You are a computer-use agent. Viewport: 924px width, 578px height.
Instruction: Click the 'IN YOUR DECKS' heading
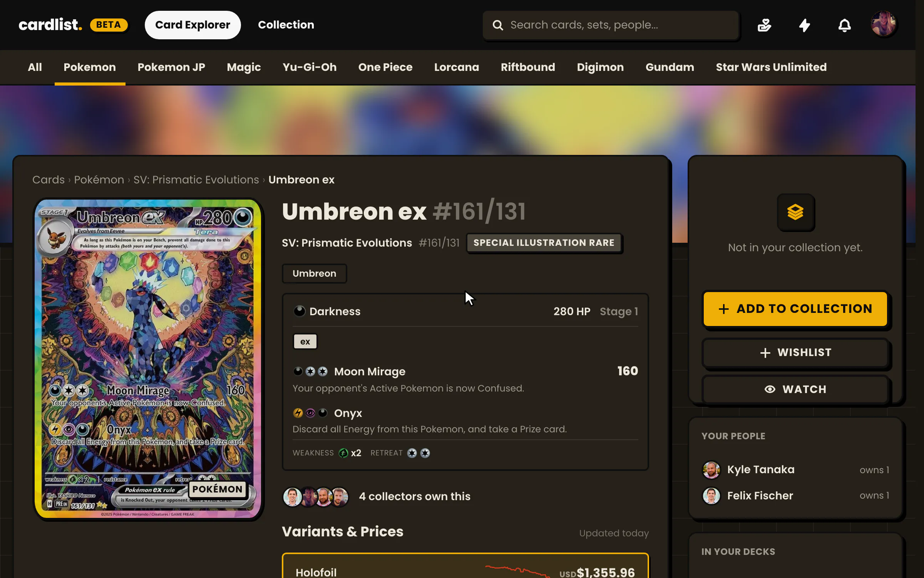tap(738, 552)
